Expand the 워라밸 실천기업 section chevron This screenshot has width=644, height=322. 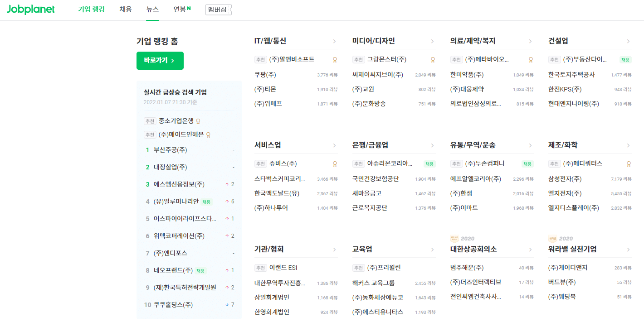click(629, 249)
